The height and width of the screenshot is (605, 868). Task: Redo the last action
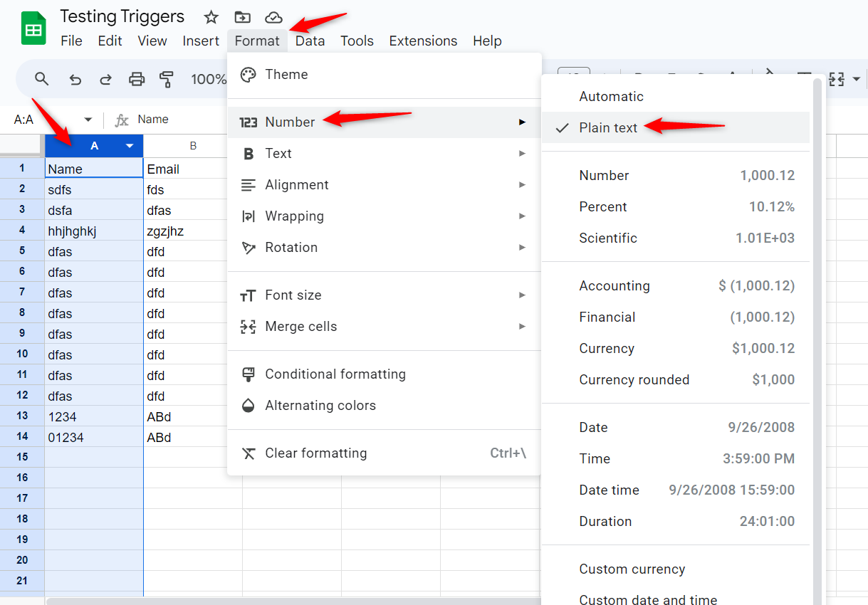105,79
